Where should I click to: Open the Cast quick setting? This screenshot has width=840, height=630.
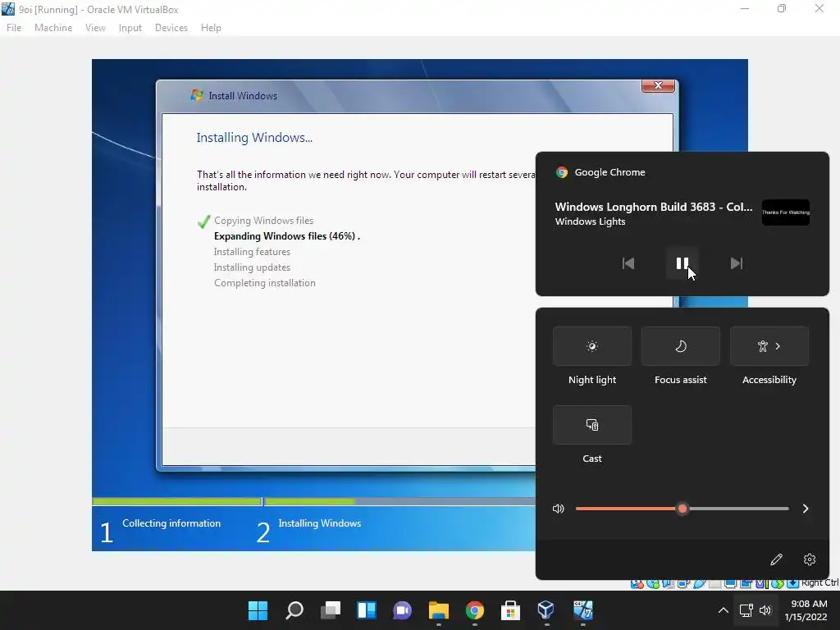coord(592,425)
